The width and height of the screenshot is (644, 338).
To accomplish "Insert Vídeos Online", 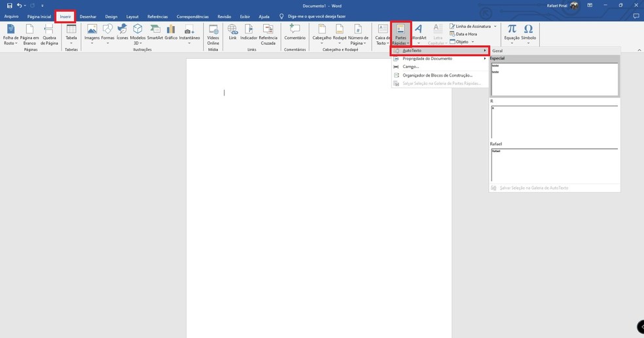I will (x=213, y=35).
